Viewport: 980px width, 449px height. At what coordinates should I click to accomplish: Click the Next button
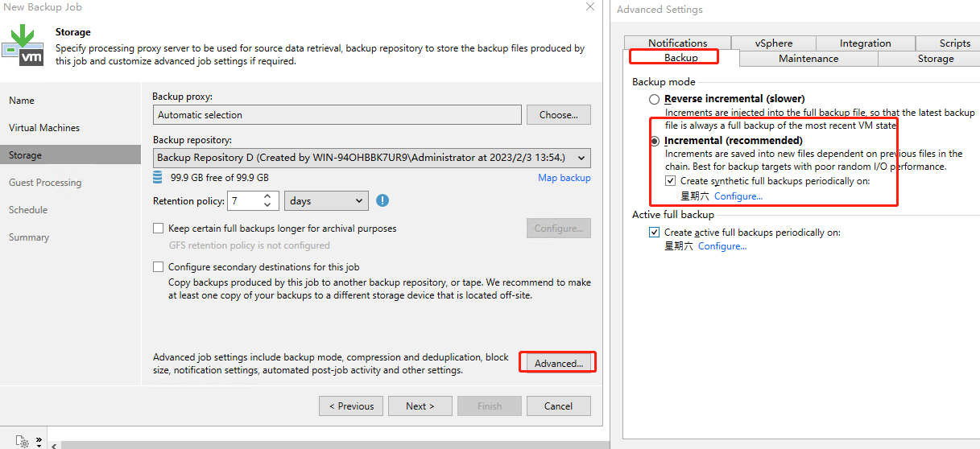coord(420,406)
